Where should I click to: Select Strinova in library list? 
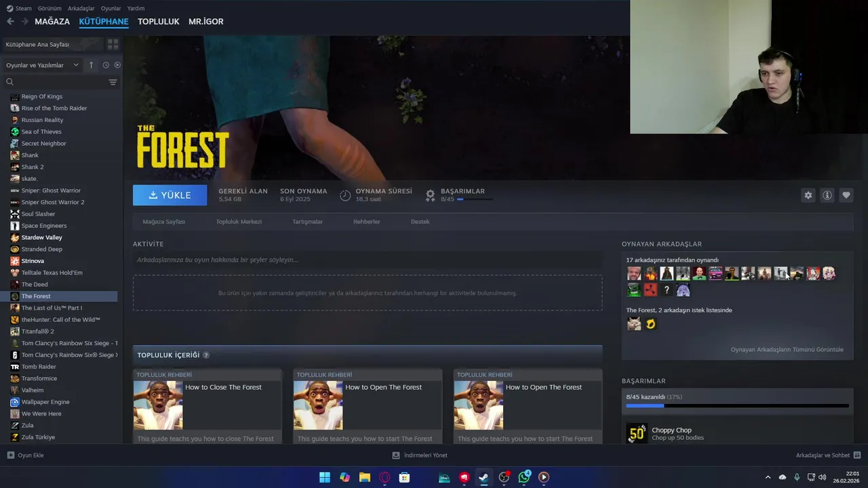(33, 261)
